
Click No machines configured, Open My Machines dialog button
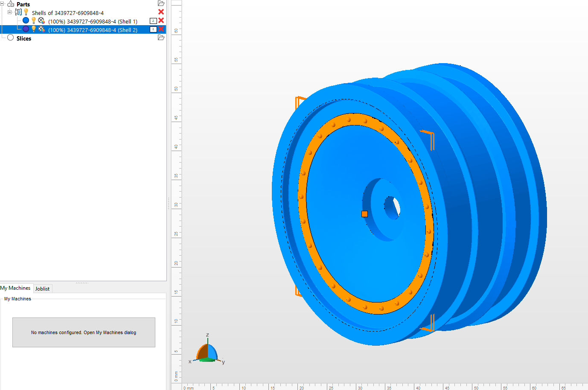(x=84, y=332)
